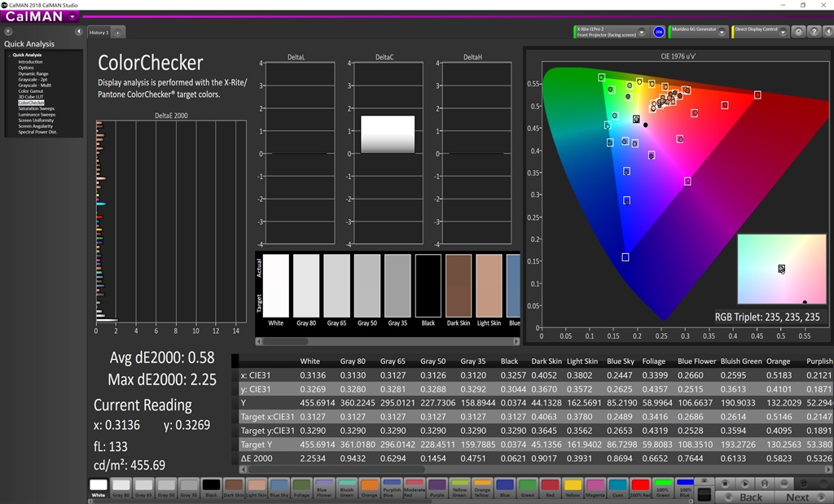Image resolution: width=834 pixels, height=504 pixels.
Task: Open X-Rite i1Pro 2 meter dropdown
Action: click(x=642, y=32)
